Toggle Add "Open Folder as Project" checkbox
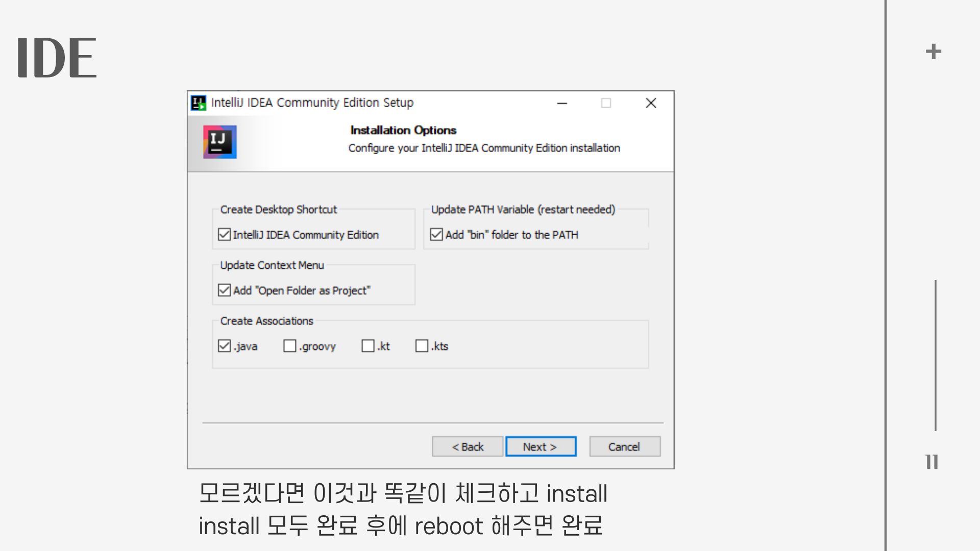Image resolution: width=980 pixels, height=551 pixels. click(x=225, y=290)
